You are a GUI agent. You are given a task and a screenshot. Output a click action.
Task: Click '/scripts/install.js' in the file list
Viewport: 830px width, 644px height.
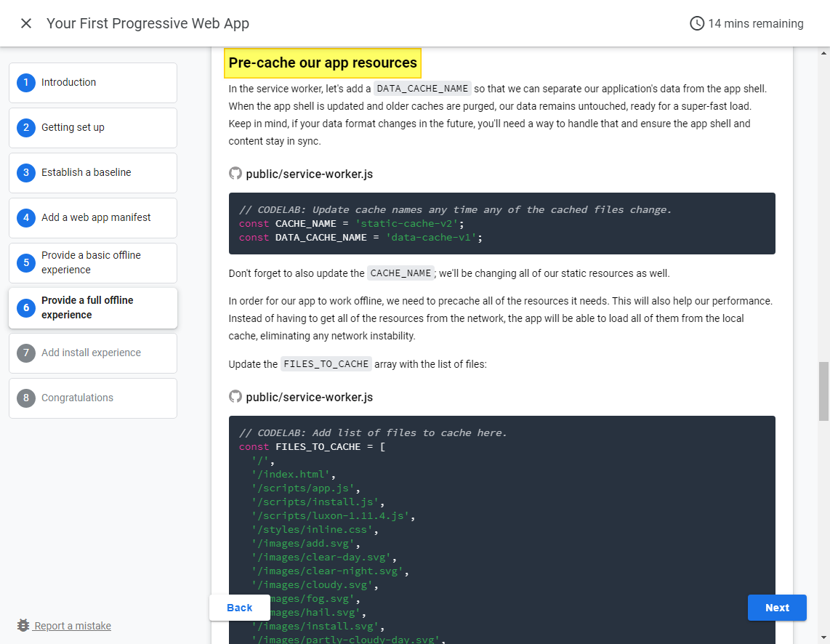click(315, 502)
